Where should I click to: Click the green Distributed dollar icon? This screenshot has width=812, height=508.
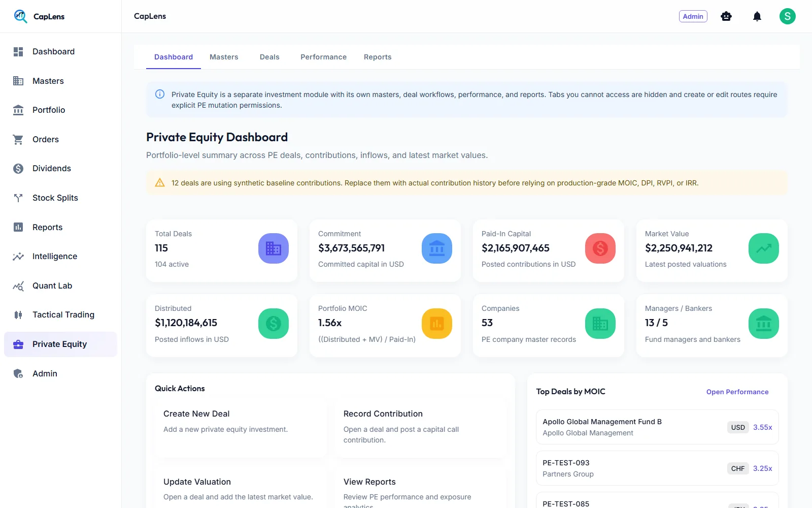coord(274,324)
